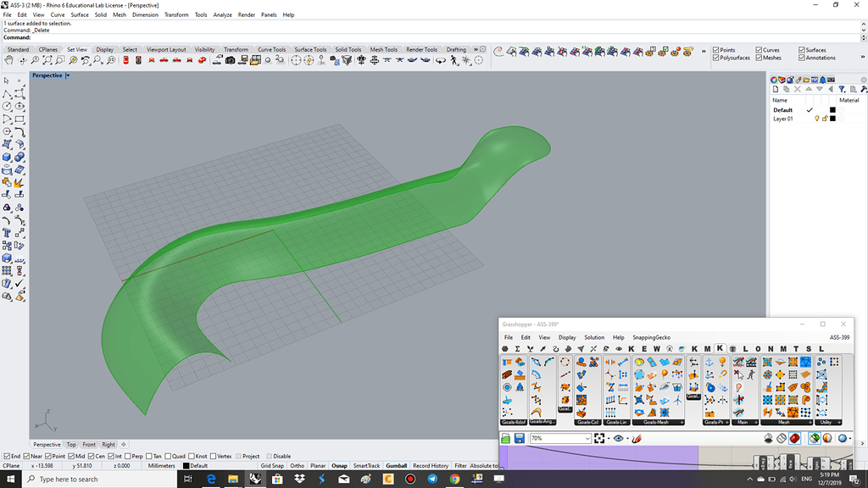The width and height of the screenshot is (868, 488).
Task: Click the Kangaroo anchor goal component
Action: 709,363
